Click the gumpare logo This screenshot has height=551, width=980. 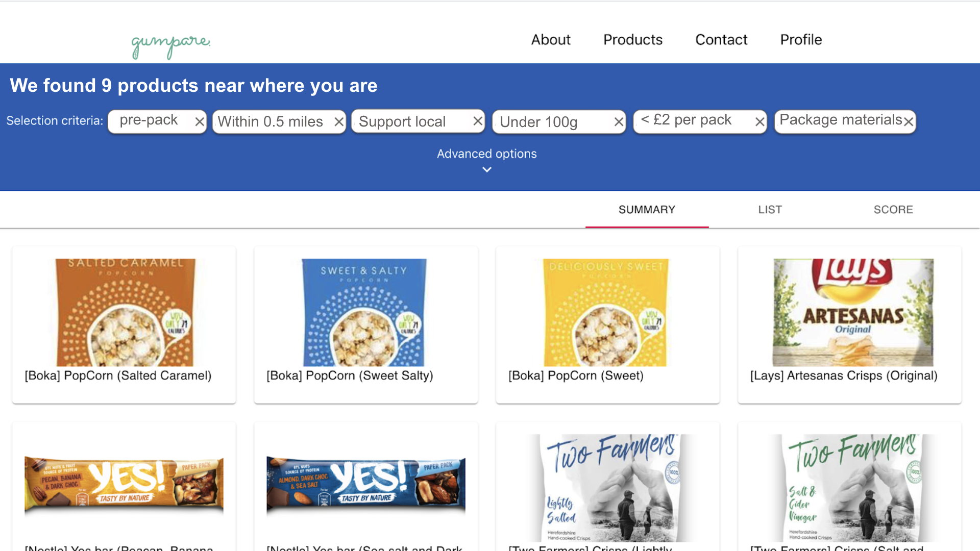pyautogui.click(x=170, y=45)
